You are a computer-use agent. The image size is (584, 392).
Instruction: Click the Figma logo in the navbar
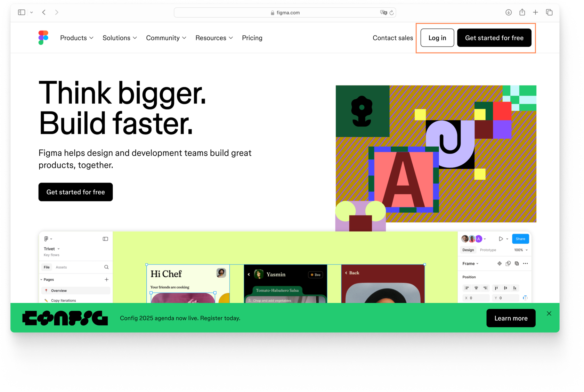[x=43, y=38]
